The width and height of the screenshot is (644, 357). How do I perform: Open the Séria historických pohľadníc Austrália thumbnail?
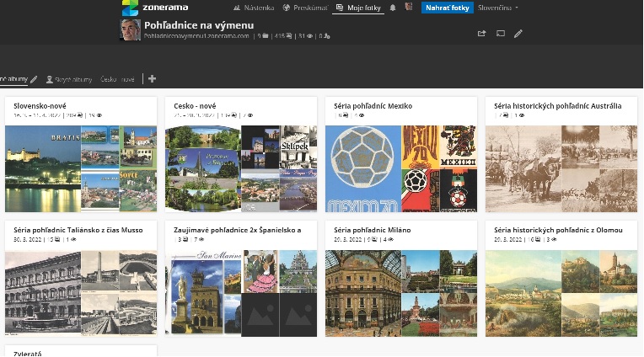561,168
